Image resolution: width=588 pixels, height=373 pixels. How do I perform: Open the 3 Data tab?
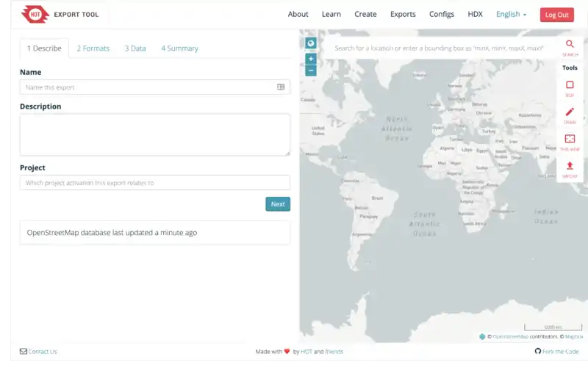135,48
